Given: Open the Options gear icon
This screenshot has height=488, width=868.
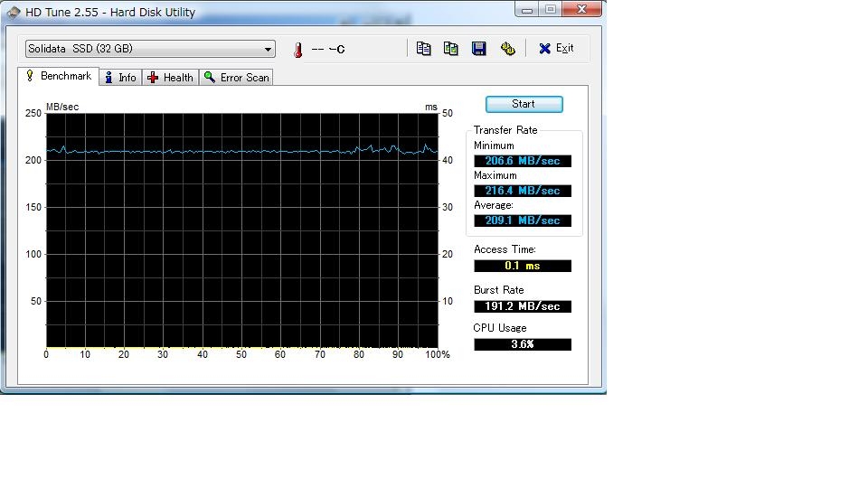Looking at the screenshot, I should coord(508,49).
